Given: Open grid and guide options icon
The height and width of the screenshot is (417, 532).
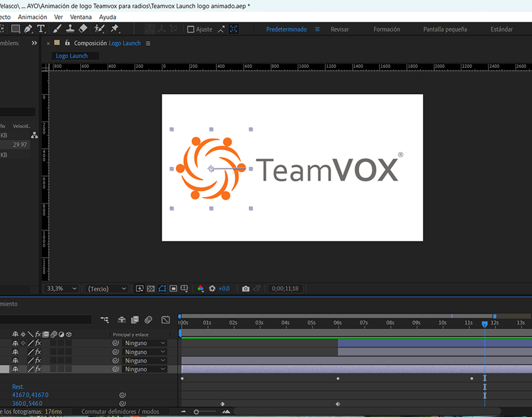Looking at the screenshot, I should point(185,288).
